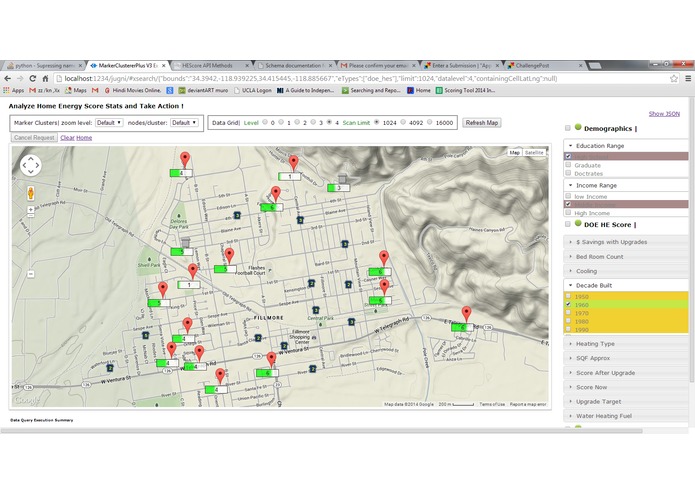
Task: Uncheck the 1960 decade checkbox
Action: [568, 304]
